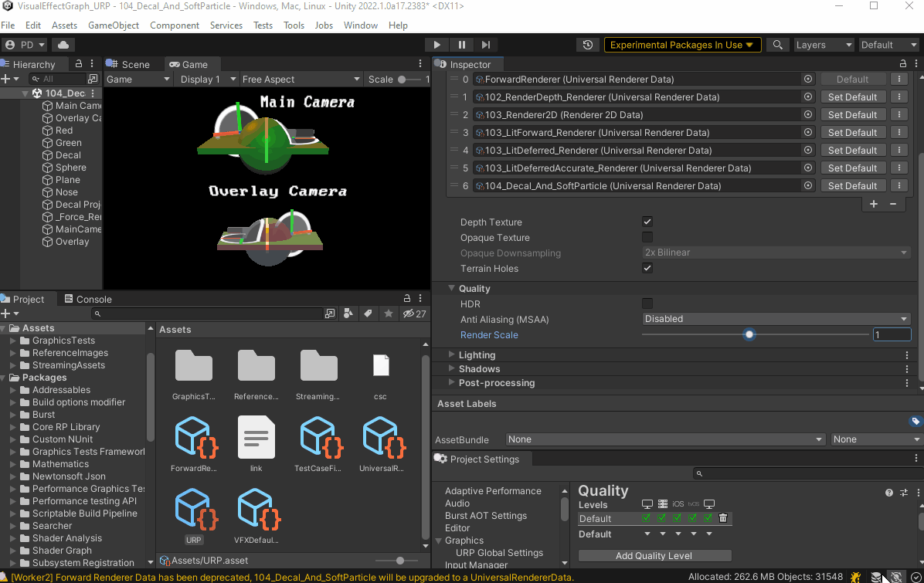Click Search by Label tag icon
Screen dimensions: 924x583
(369, 314)
